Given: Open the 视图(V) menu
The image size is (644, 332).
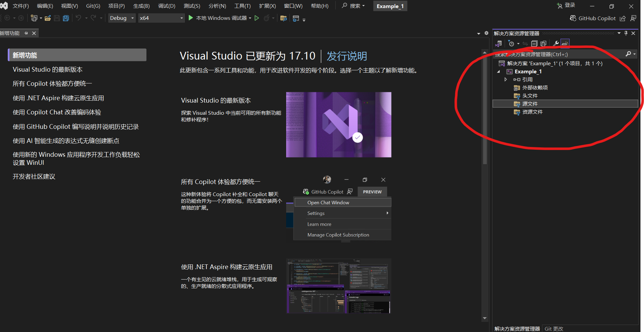Looking at the screenshot, I should coord(69,6).
